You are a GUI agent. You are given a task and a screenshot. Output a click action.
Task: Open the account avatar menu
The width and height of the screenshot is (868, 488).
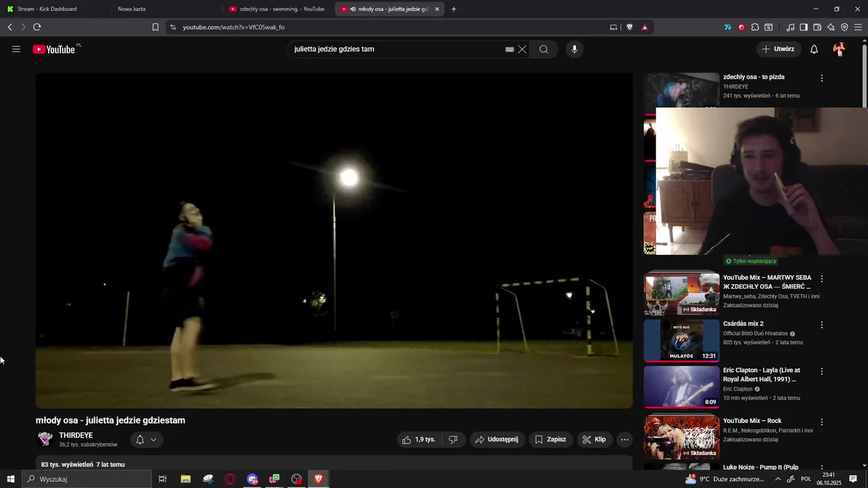click(840, 49)
